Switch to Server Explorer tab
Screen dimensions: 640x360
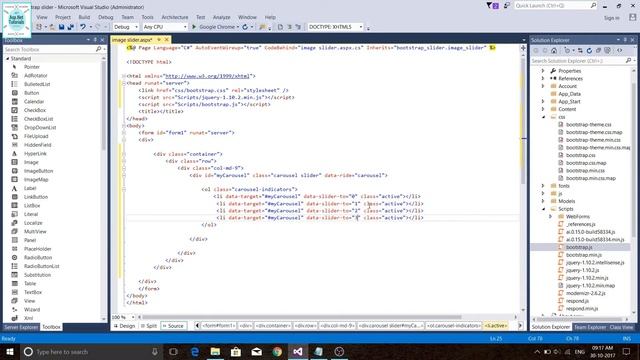click(x=21, y=327)
